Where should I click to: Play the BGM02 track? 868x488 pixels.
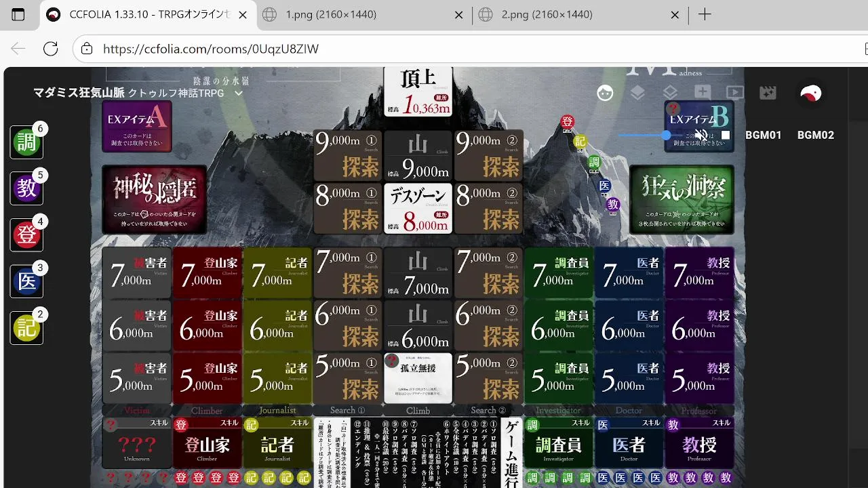click(x=815, y=135)
